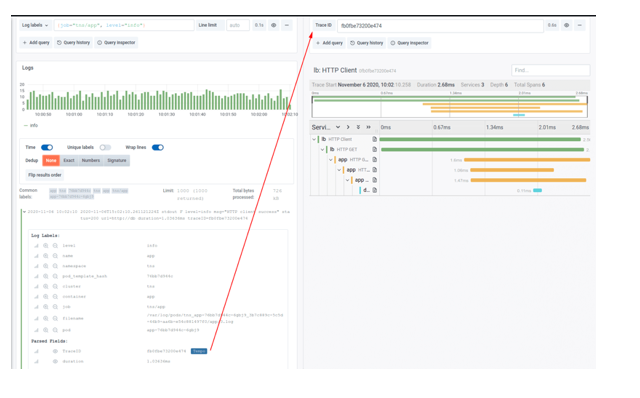Select Dedup Exact option
640x398 pixels.
69,160
